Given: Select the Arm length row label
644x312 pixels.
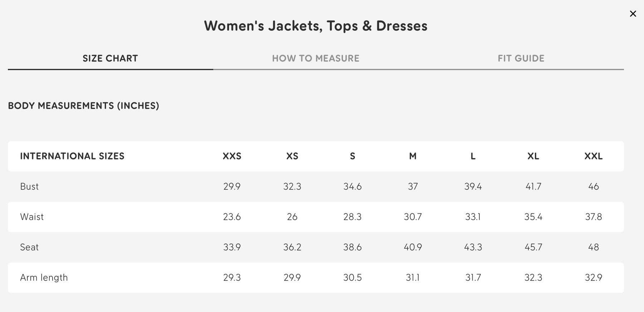Looking at the screenshot, I should (44, 278).
